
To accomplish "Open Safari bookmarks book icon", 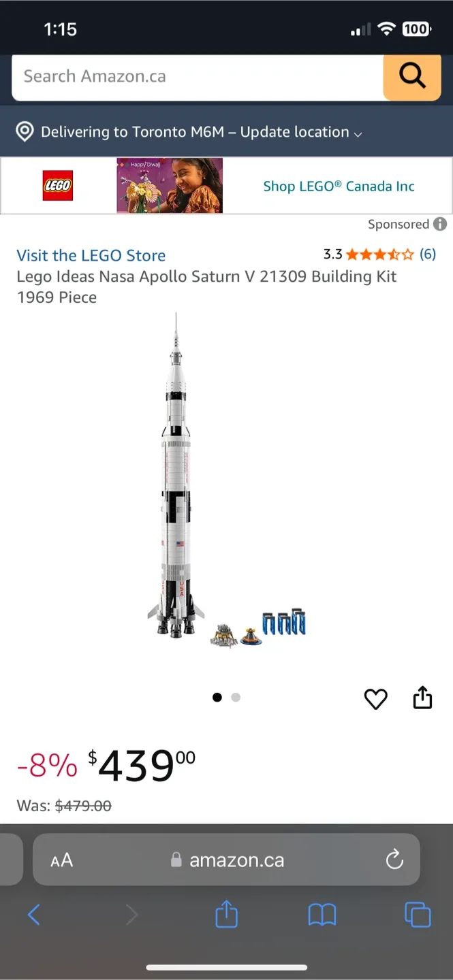I will [322, 915].
